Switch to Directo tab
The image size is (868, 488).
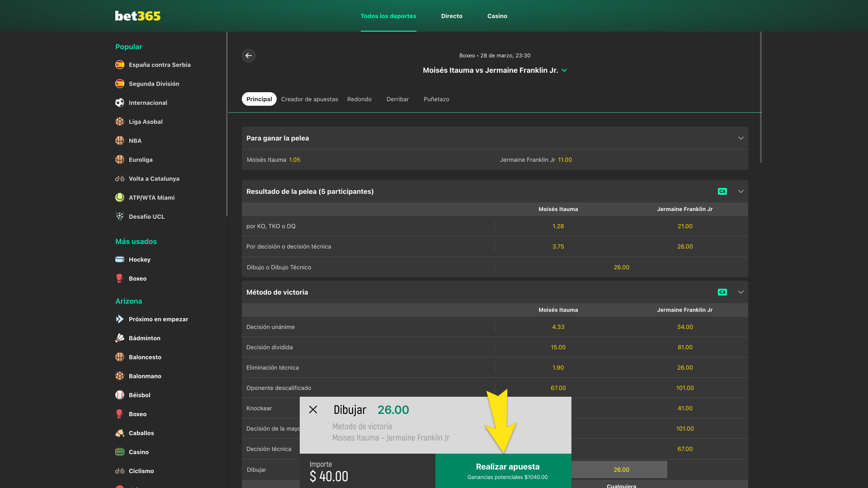(452, 16)
